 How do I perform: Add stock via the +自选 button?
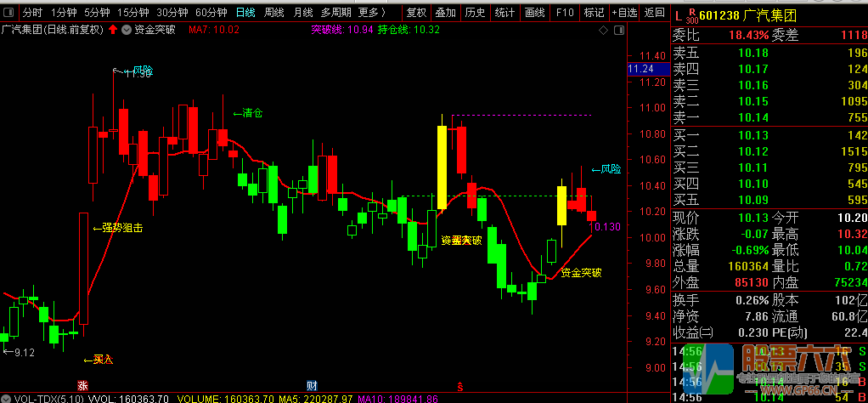click(624, 12)
